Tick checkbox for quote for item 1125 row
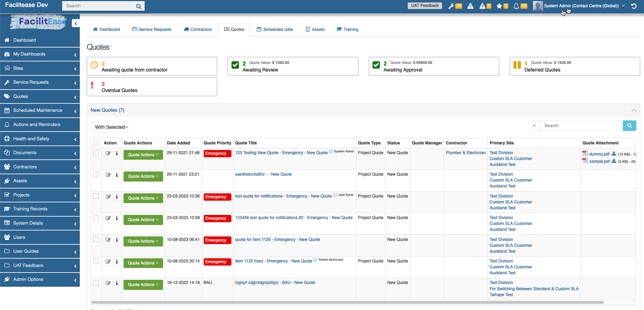The image size is (644, 310). (96, 240)
